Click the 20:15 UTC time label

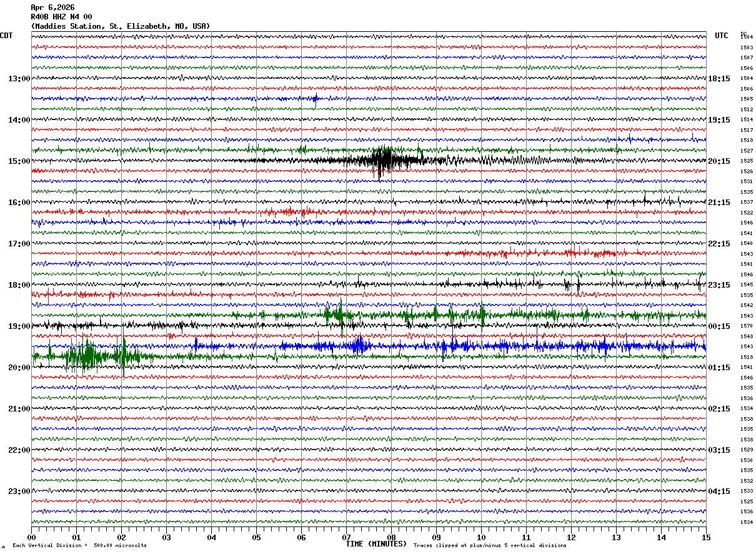point(719,161)
